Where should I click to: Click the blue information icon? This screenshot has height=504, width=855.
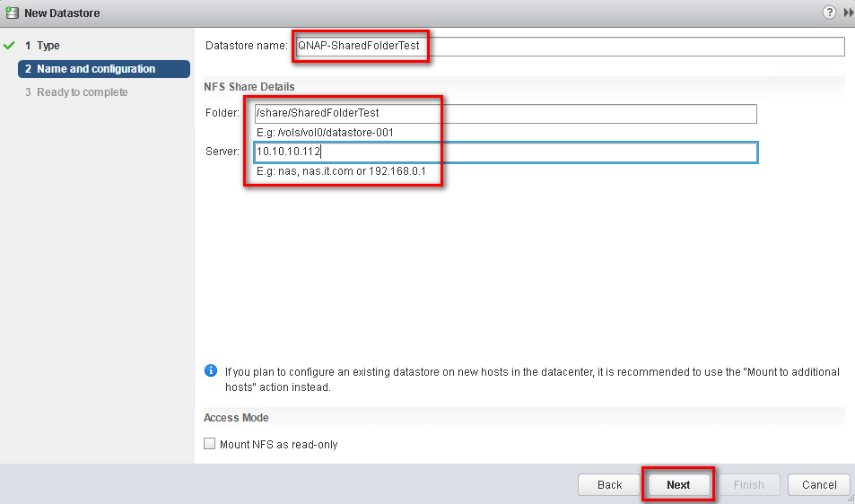point(211,370)
